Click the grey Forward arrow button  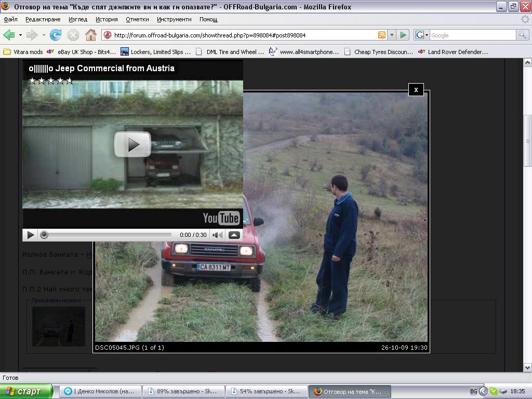32,35
